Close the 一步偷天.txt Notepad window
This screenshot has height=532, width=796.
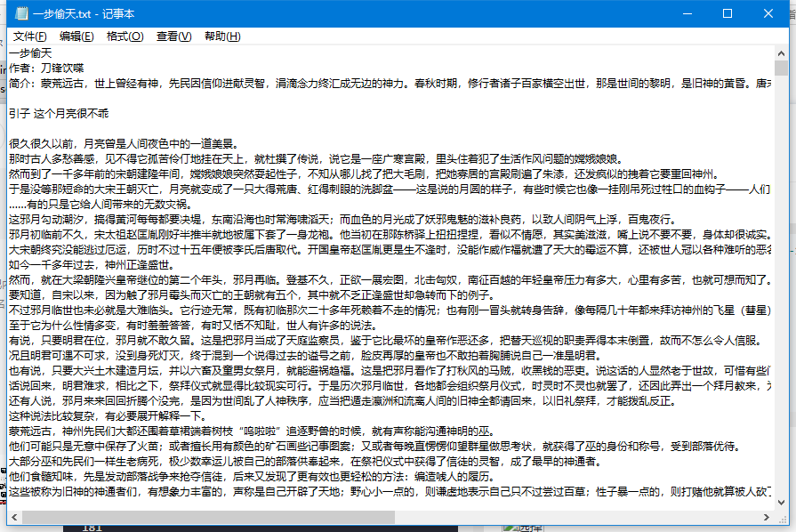point(768,13)
